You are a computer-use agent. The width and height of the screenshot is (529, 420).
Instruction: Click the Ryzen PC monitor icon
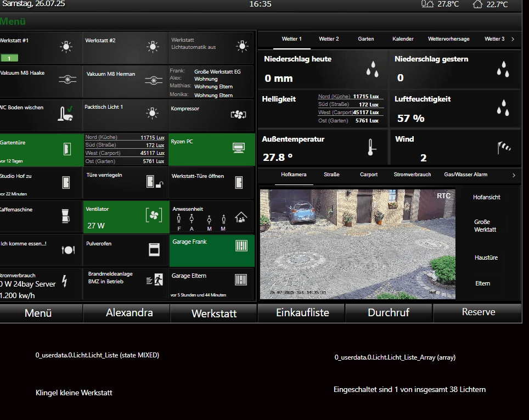click(239, 148)
